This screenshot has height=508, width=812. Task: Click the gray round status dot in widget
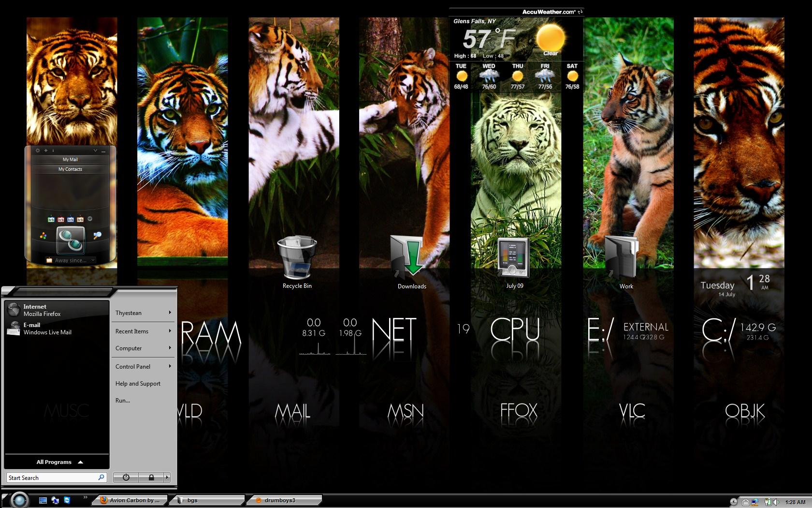90,219
